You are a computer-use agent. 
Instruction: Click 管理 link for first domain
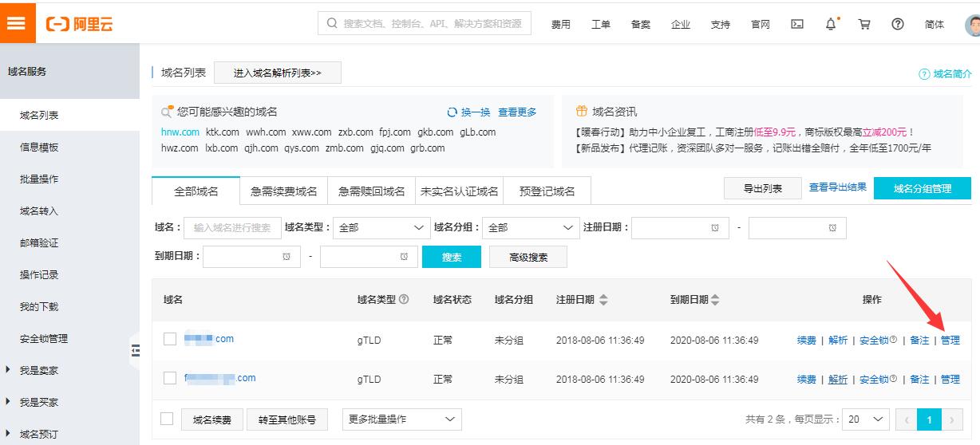click(950, 340)
